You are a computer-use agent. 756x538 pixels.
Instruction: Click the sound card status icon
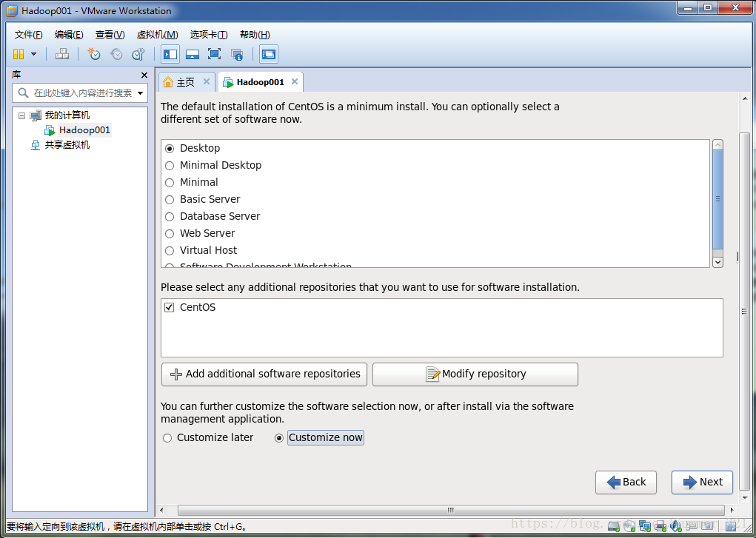(676, 526)
